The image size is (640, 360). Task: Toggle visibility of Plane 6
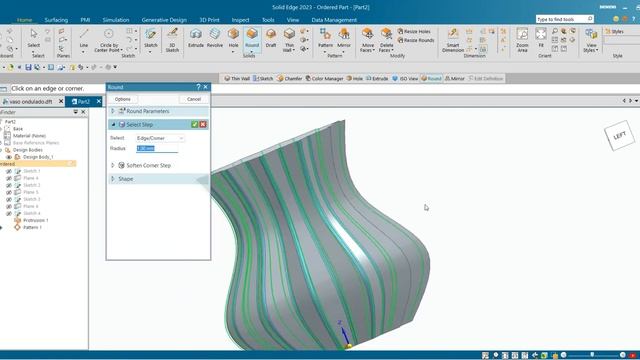[9, 206]
